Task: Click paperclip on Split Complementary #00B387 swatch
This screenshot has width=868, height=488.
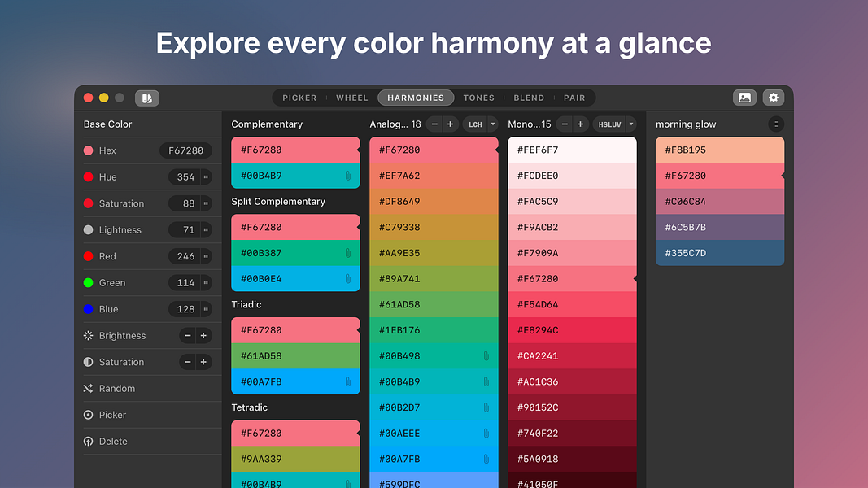Action: [x=347, y=253]
